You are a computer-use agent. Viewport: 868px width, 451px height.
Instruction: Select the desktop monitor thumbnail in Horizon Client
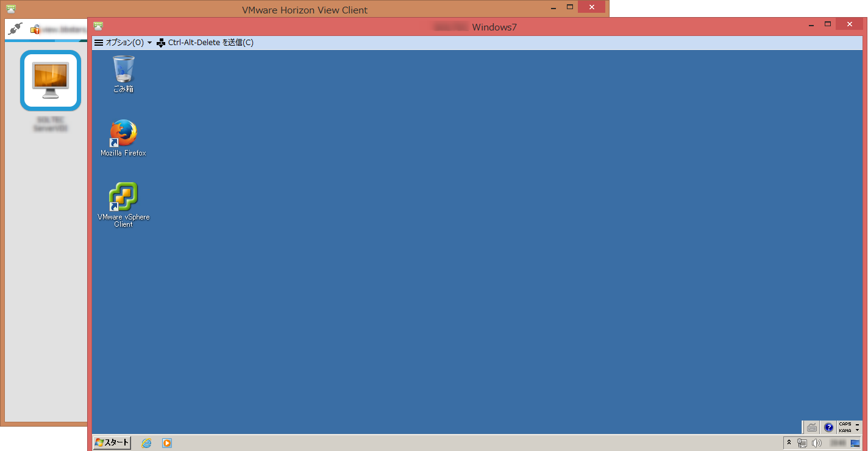click(x=51, y=80)
